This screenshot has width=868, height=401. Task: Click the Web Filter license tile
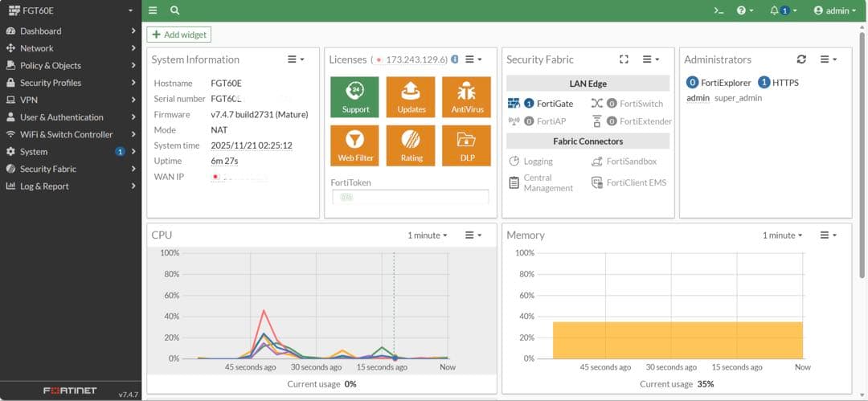[355, 145]
